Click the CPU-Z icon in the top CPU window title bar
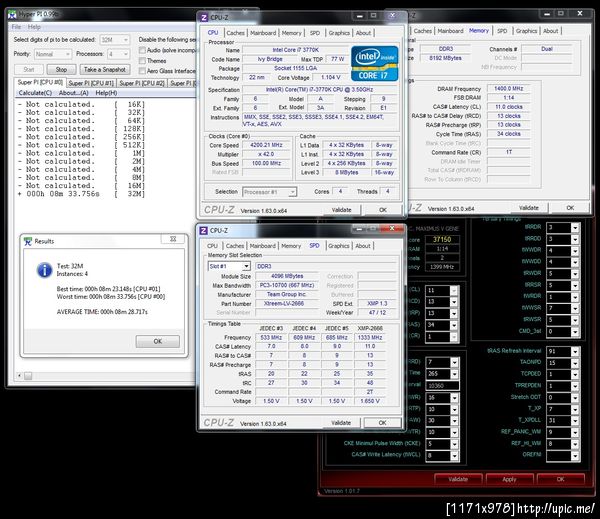This screenshot has height=519, width=600. 204,18
